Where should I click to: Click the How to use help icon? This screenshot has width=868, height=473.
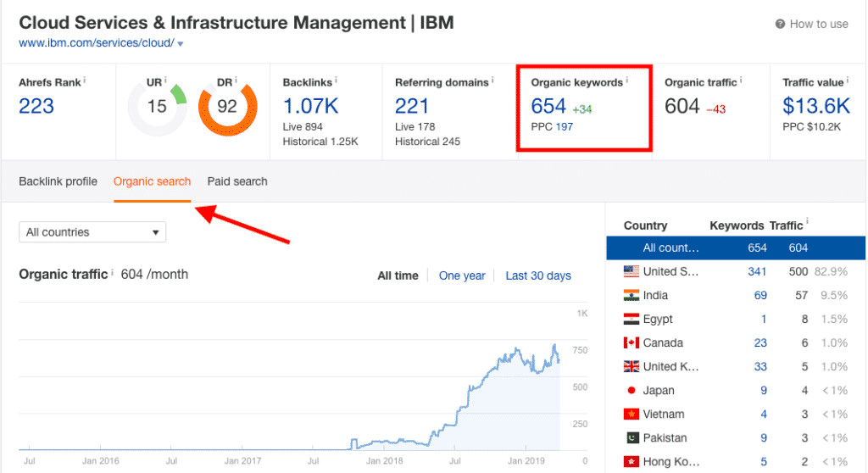tap(780, 24)
